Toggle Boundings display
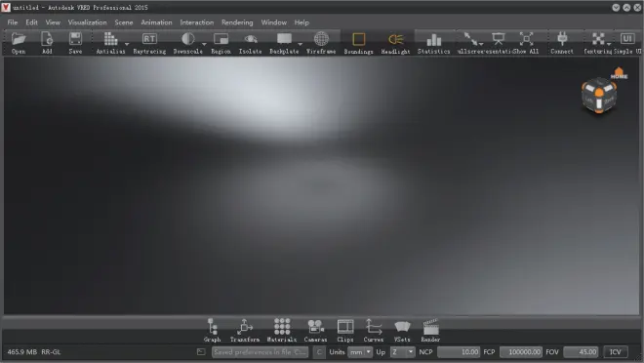This screenshot has width=644, height=363. (358, 43)
